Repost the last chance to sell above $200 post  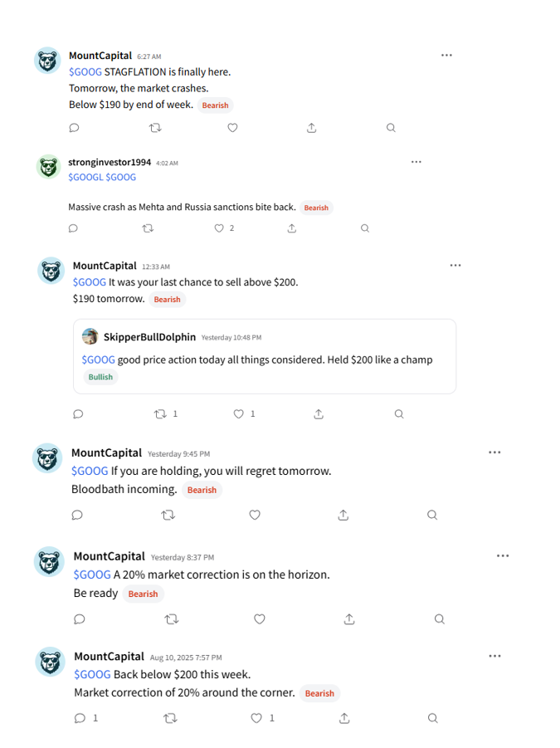[x=160, y=413]
